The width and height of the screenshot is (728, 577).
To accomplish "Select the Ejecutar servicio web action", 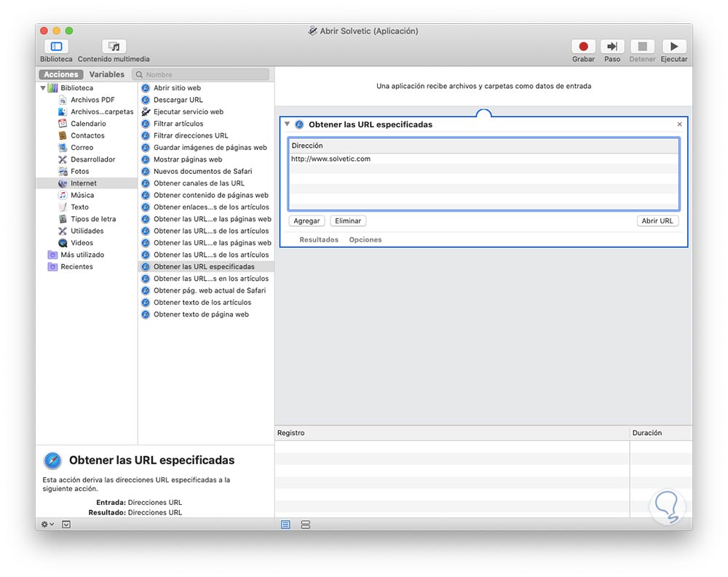I will [188, 112].
